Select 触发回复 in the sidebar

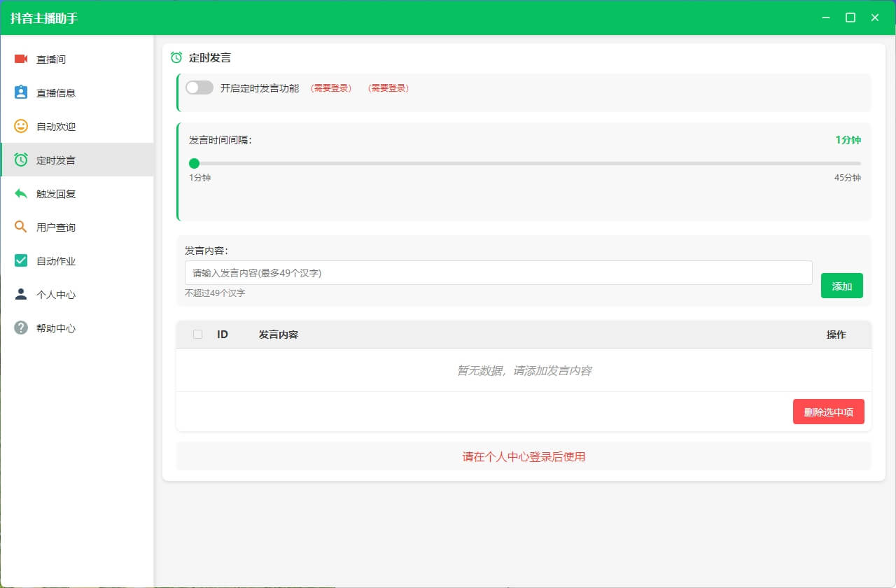click(77, 194)
